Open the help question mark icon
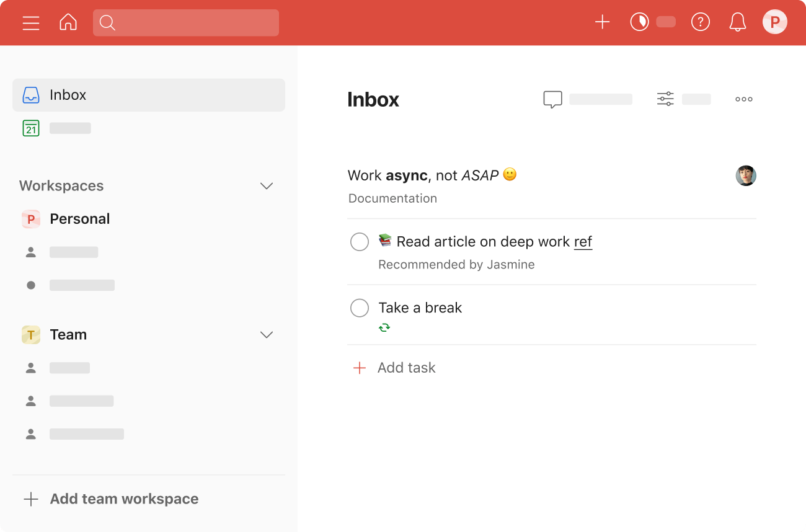Image resolution: width=806 pixels, height=532 pixels. click(700, 23)
